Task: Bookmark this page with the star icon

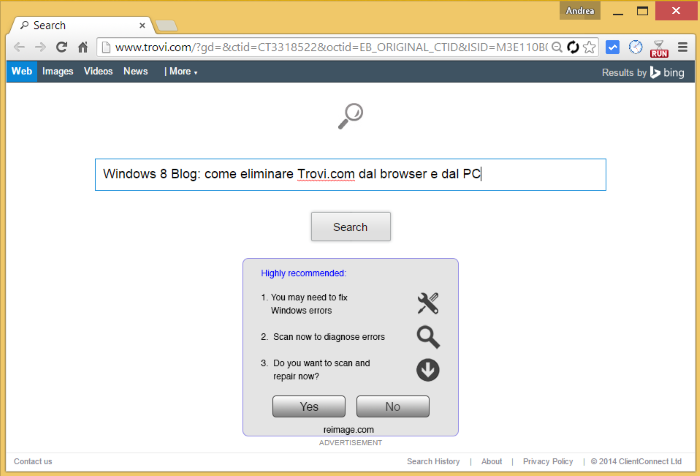Action: tap(590, 47)
